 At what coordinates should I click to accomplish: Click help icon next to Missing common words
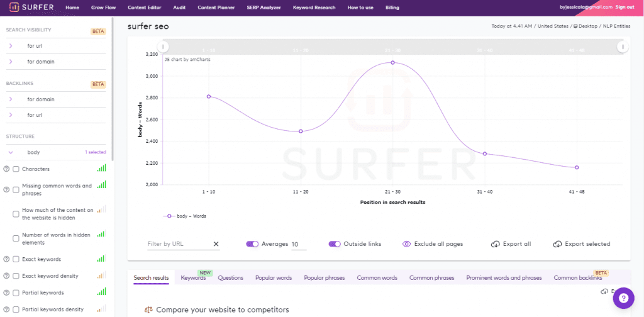pos(6,190)
